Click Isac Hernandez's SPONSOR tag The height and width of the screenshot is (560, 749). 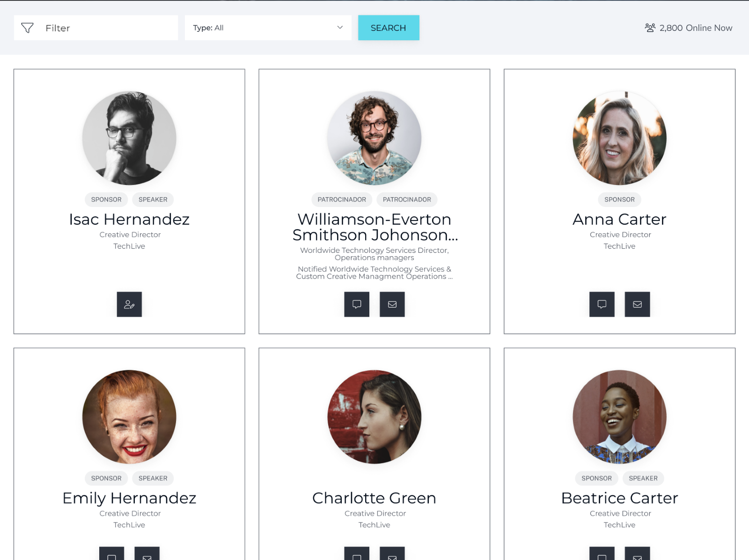click(x=106, y=199)
